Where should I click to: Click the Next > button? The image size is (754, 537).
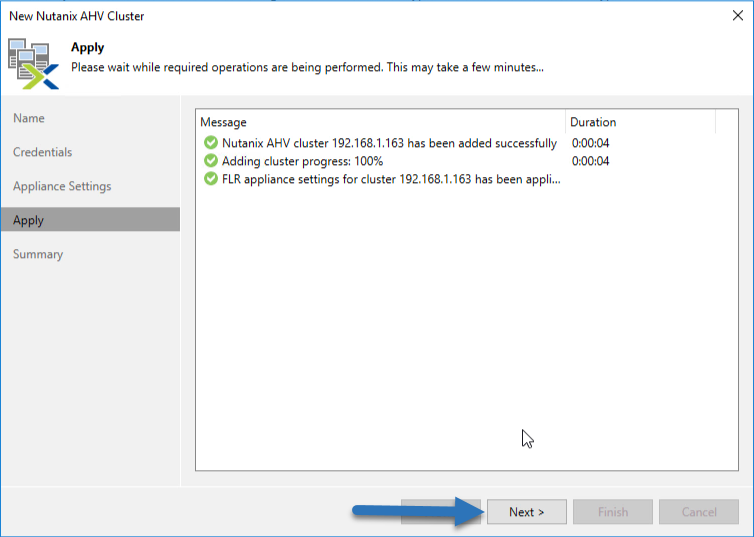click(527, 512)
